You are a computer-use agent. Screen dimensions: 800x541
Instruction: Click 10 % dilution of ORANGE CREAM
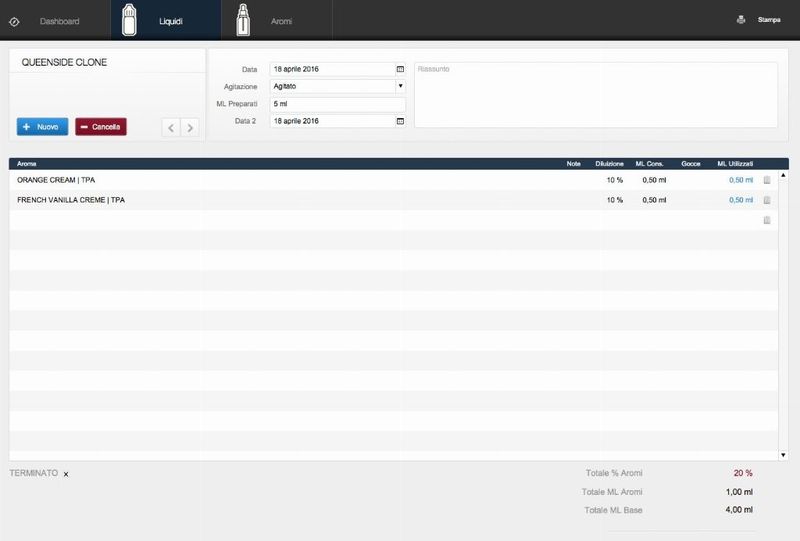point(615,180)
